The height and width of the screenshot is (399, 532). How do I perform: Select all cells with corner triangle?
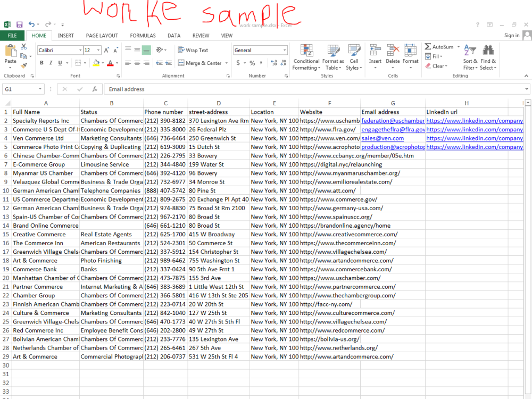(7, 103)
